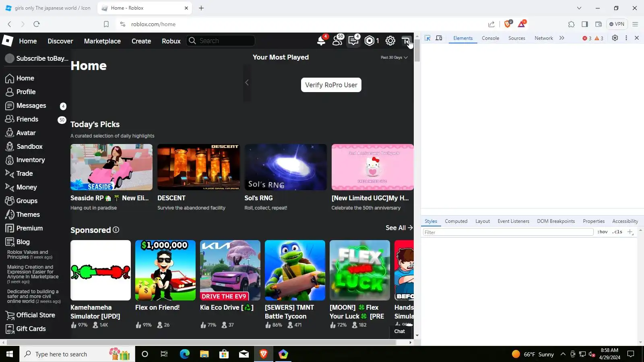
Task: Click the Roblox logo in navbar
Action: 8,41
